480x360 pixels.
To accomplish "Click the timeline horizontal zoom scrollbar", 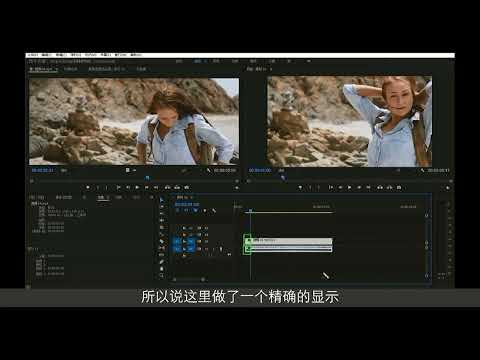I will [x=189, y=279].
